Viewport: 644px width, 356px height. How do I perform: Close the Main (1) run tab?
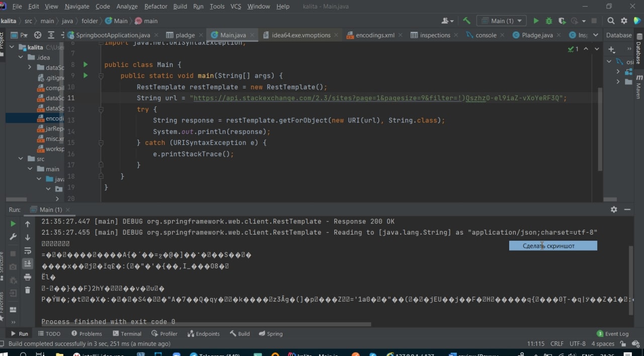68,209
